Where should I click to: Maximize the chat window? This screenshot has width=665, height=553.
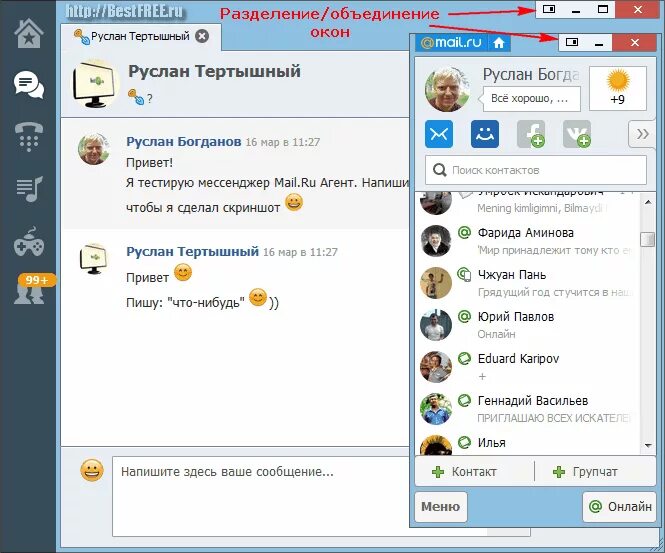click(603, 9)
